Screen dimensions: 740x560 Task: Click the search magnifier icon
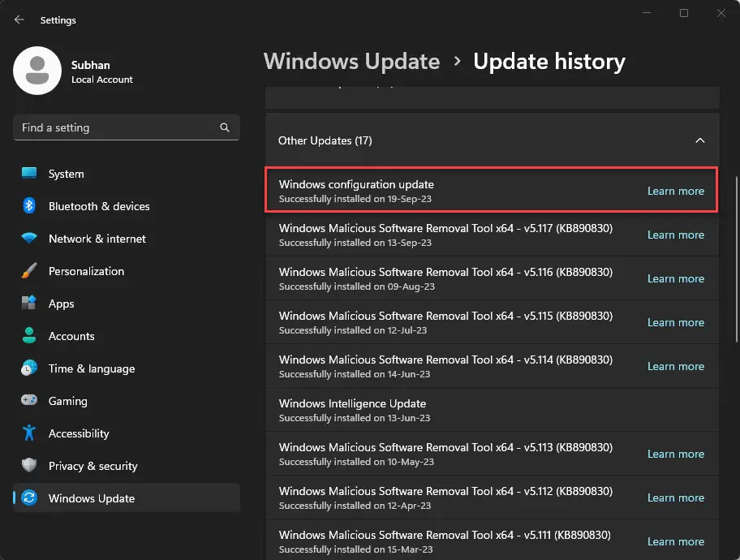225,127
